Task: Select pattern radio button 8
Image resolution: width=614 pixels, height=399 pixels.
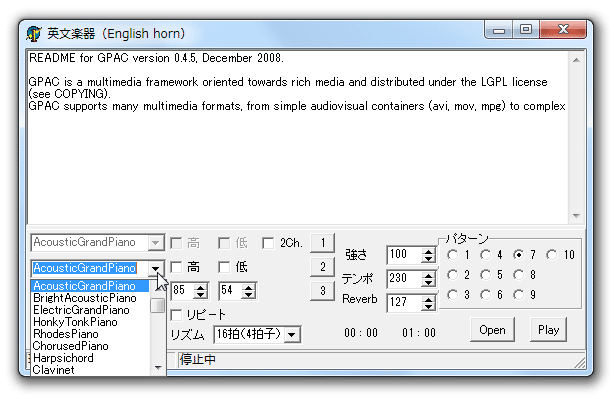Action: [518, 275]
